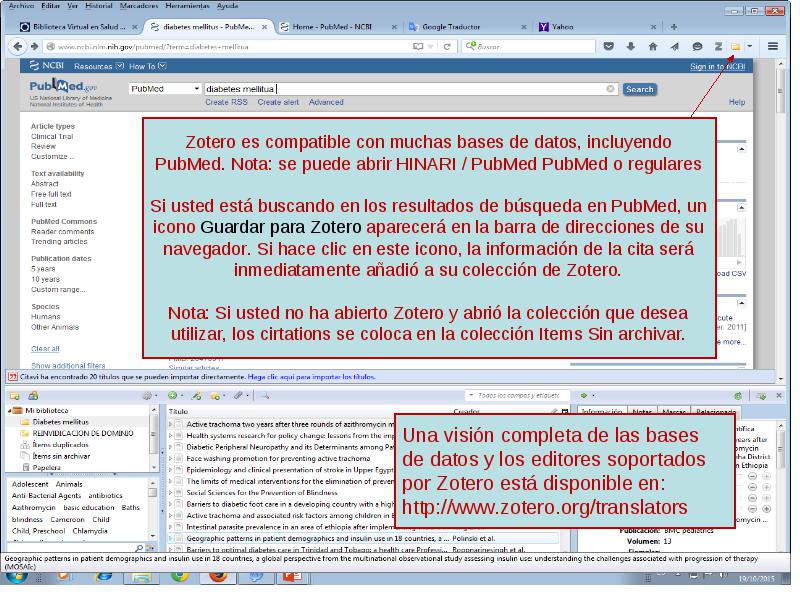Image resolution: width=800 pixels, height=600 pixels.
Task: Open the How To dropdown in NCBI bar
Action: (x=147, y=66)
